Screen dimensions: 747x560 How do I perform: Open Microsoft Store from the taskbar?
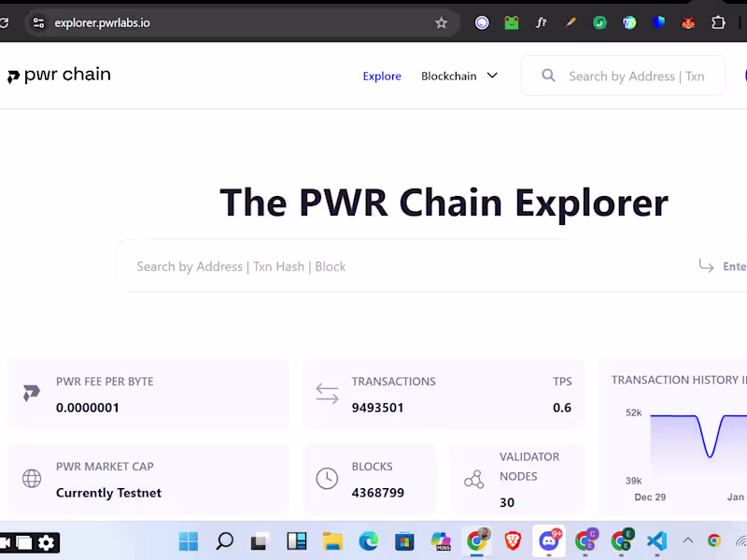pos(404,541)
